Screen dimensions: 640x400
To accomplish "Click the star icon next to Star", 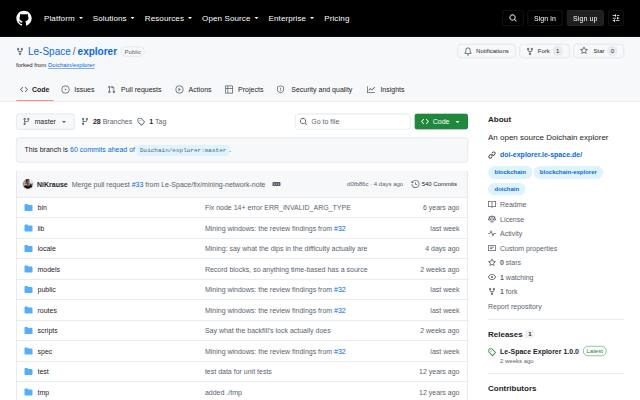I will (x=584, y=51).
